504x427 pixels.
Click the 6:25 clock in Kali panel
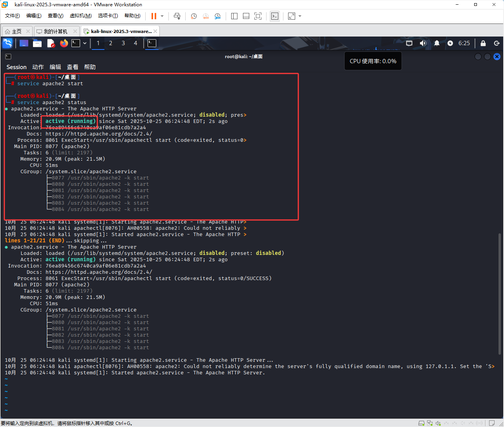464,43
